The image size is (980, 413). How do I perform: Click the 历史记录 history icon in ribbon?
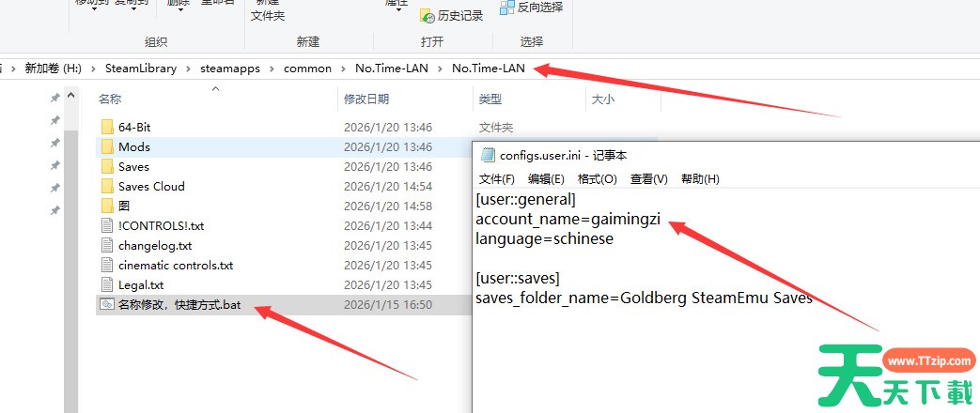(x=428, y=16)
